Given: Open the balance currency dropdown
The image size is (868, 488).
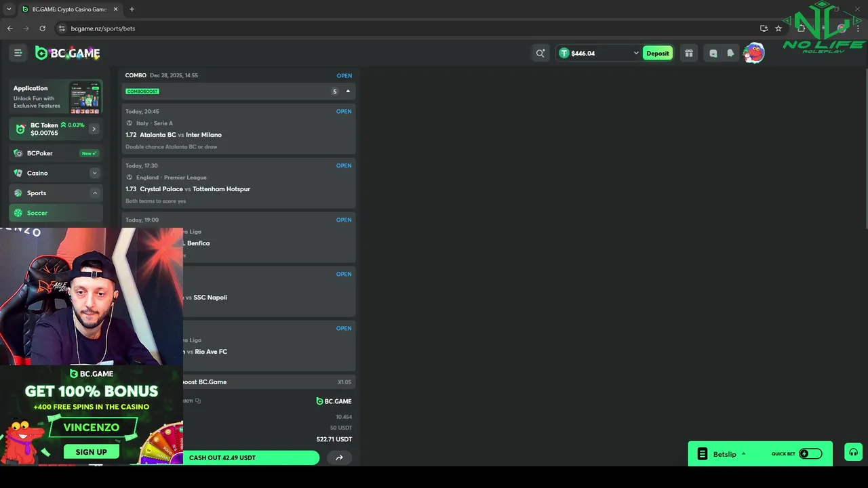Looking at the screenshot, I should [636, 53].
